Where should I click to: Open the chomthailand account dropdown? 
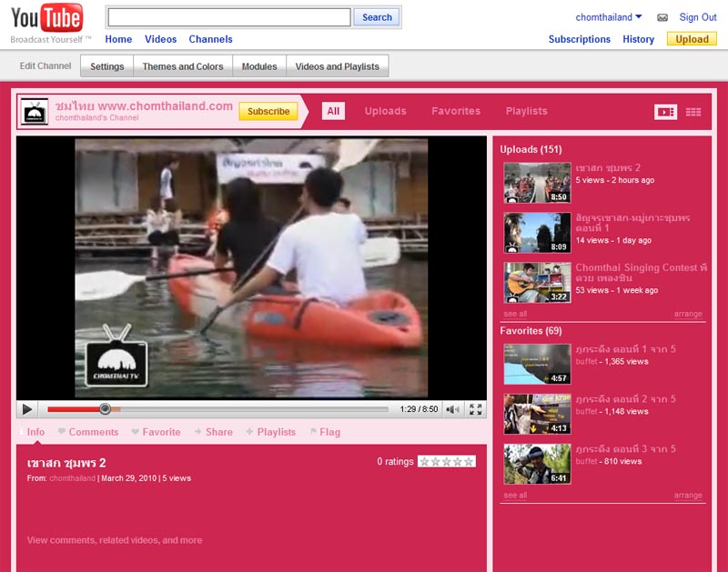point(609,17)
